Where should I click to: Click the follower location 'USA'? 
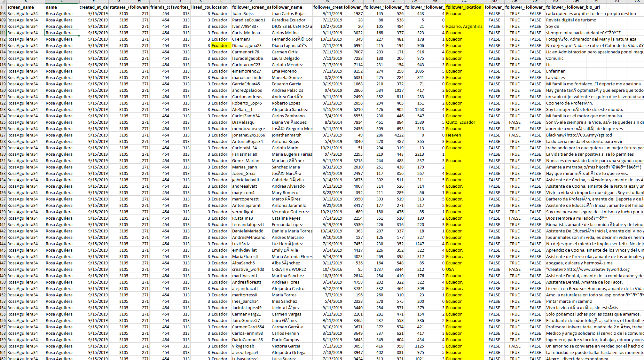pos(464,269)
